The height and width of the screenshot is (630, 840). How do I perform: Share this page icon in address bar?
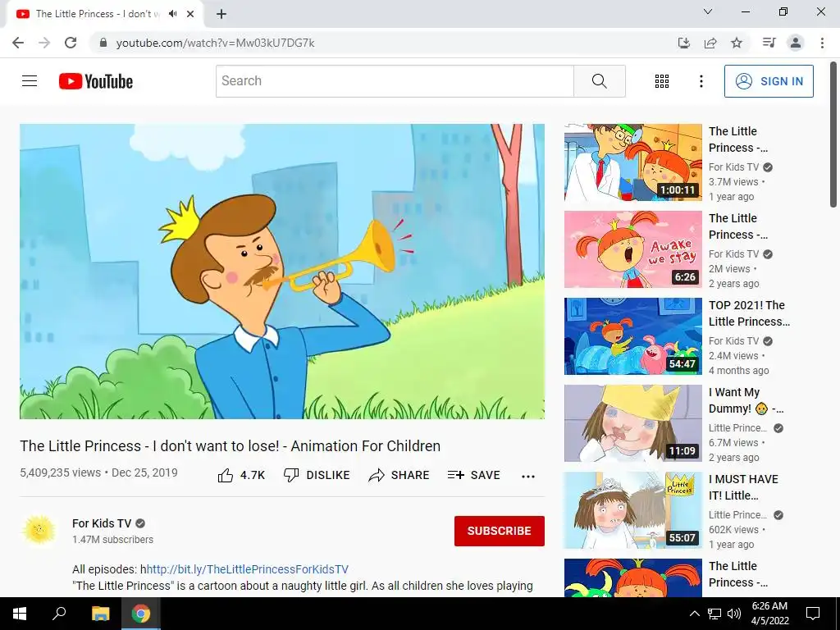(710, 43)
